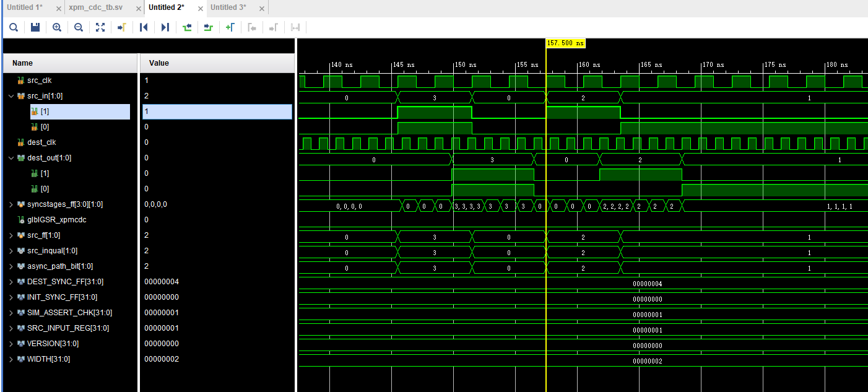Image resolution: width=868 pixels, height=392 pixels.
Task: Switch to the xpm_cdc_tb.sv tab
Action: point(96,8)
